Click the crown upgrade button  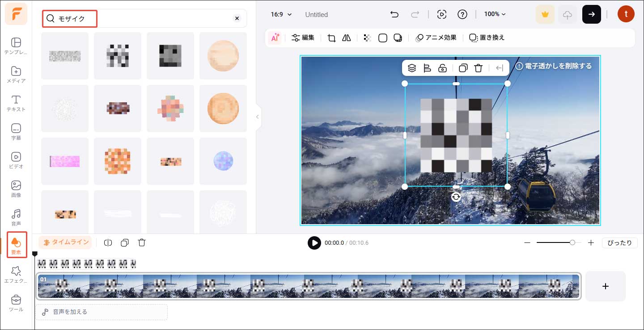(x=545, y=15)
